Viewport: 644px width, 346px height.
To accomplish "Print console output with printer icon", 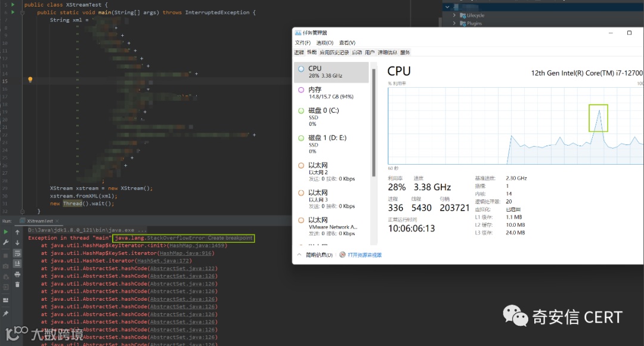I will [17, 274].
